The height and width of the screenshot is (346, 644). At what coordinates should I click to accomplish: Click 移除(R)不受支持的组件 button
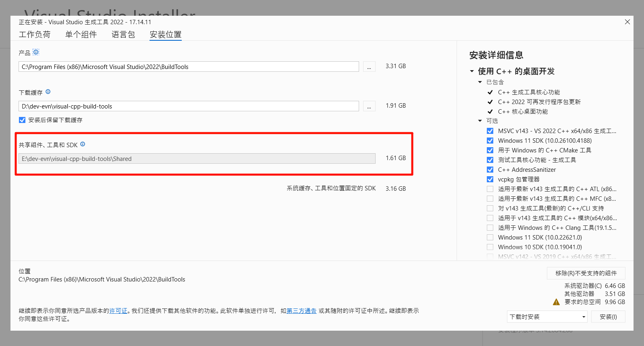tap(586, 273)
